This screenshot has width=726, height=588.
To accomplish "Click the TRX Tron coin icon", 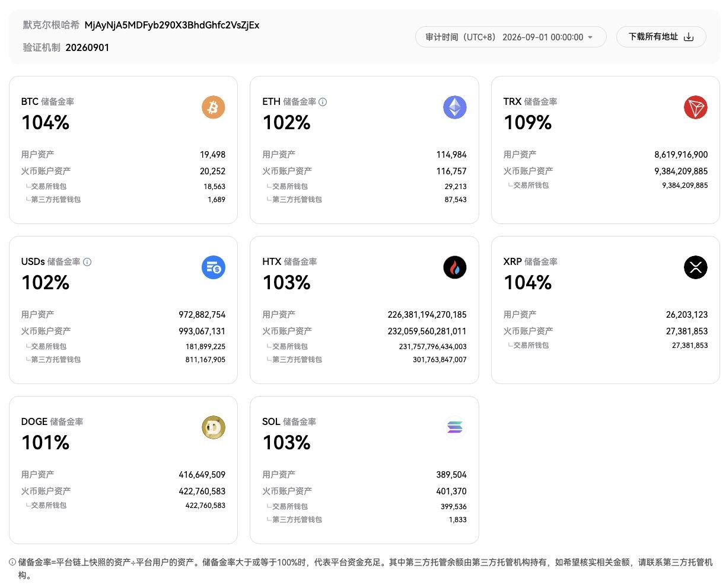I will pyautogui.click(x=696, y=107).
